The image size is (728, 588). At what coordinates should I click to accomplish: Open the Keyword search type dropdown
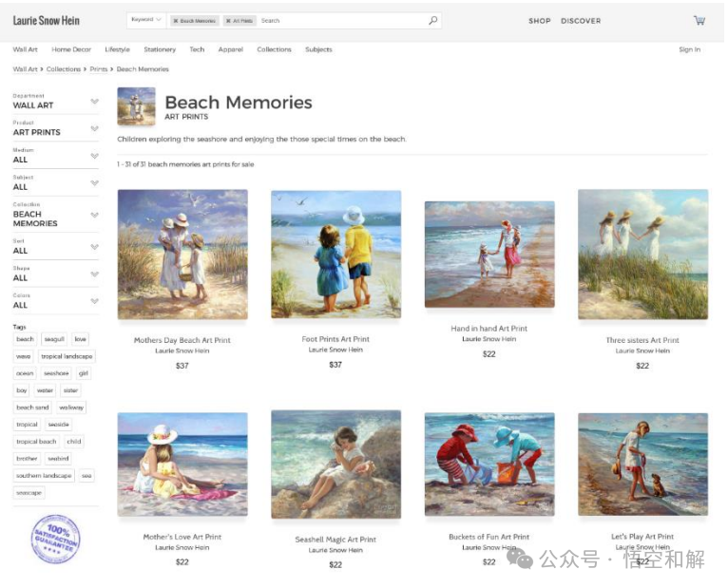click(x=146, y=20)
